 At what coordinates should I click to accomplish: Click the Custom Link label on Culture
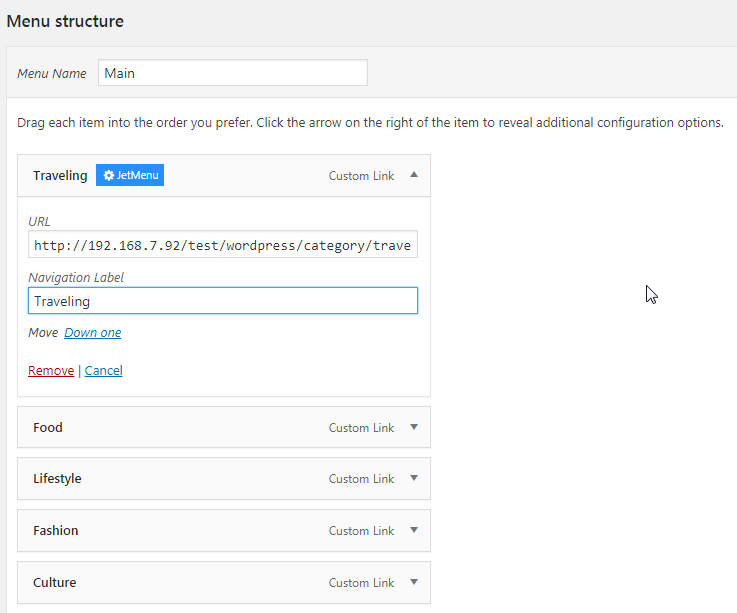click(x=361, y=583)
